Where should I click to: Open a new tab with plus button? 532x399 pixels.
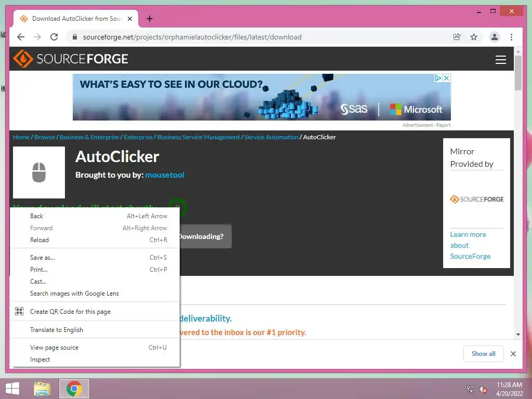(x=149, y=19)
